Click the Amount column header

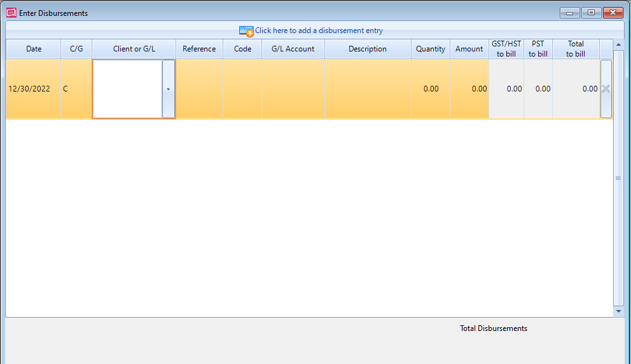469,49
